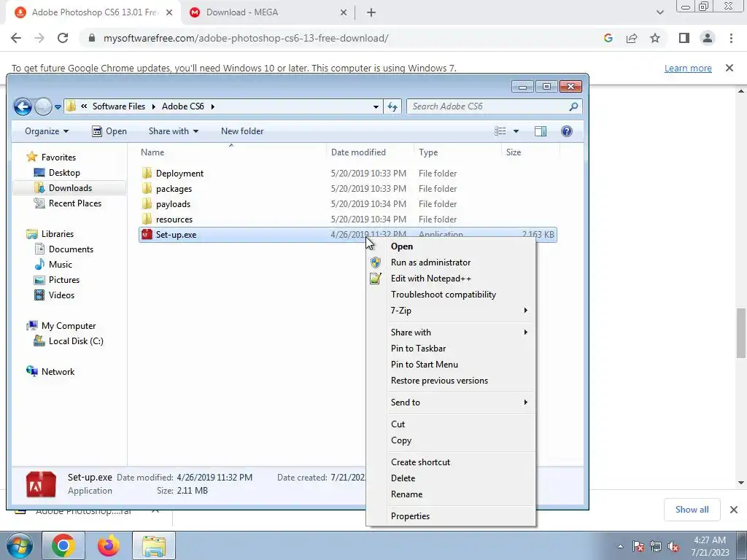Click the Windows Start orb
The image size is (747, 560).
19,545
